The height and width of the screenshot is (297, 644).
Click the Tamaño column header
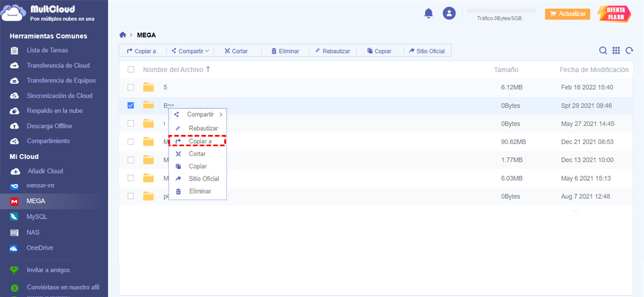point(506,69)
